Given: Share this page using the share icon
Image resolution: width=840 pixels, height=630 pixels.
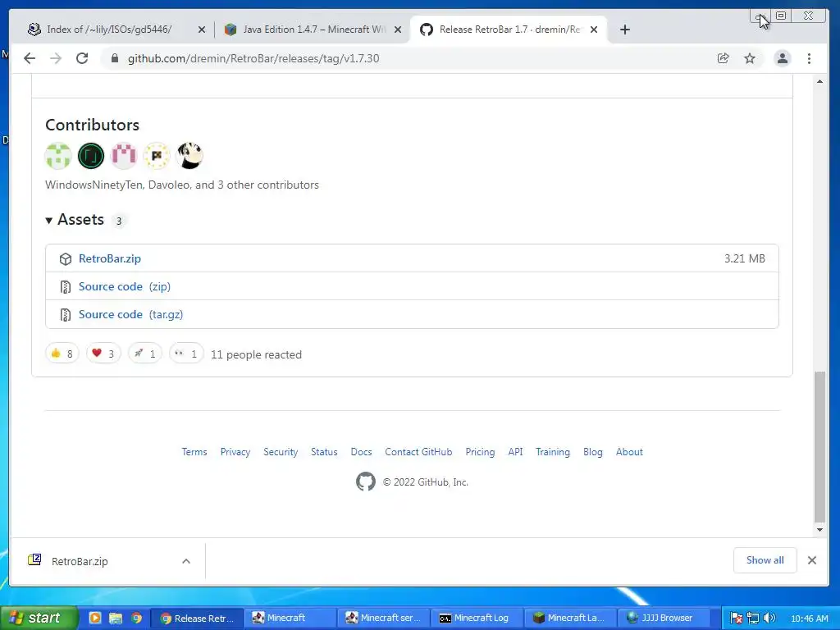Looking at the screenshot, I should [x=724, y=58].
